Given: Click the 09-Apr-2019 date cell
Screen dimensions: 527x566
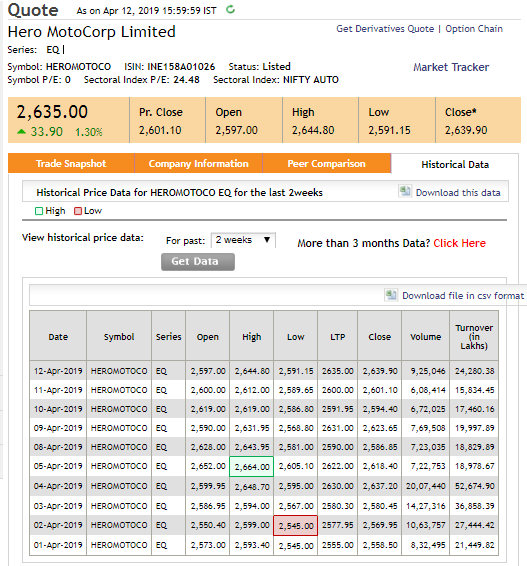Looking at the screenshot, I should 58,428.
